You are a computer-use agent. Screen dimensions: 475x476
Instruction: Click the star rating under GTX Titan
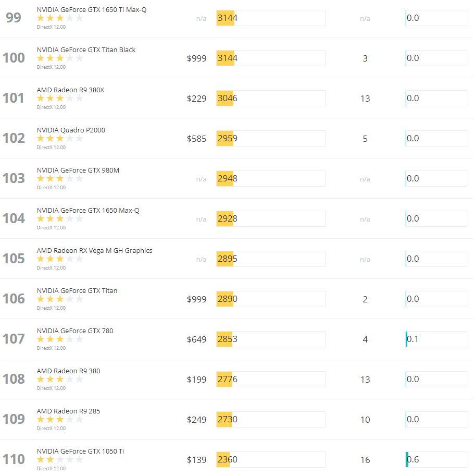click(60, 299)
